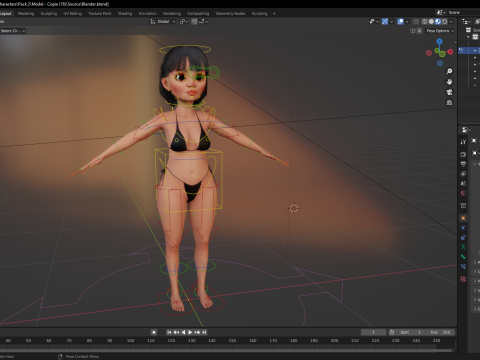Toggle X-axis pose mirror
This screenshot has height=360, width=480.
(x=420, y=31)
